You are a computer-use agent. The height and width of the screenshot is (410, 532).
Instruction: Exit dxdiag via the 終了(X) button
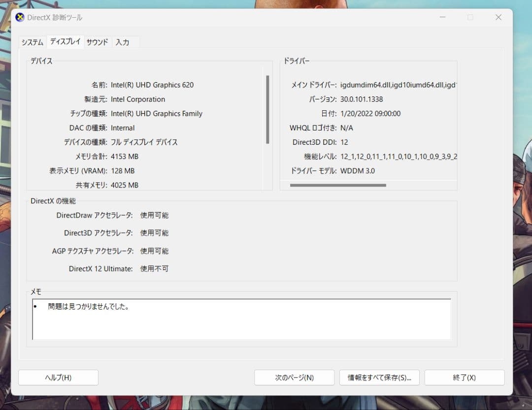[465, 378]
